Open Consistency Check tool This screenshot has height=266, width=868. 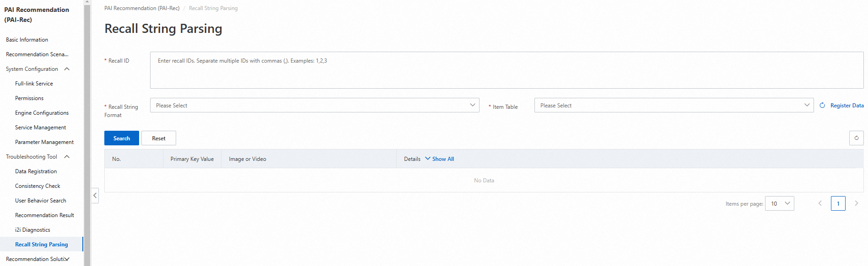pos(38,186)
